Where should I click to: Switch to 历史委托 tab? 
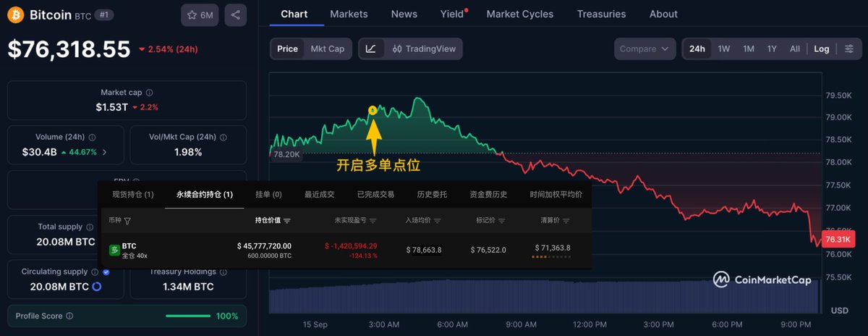coord(432,194)
